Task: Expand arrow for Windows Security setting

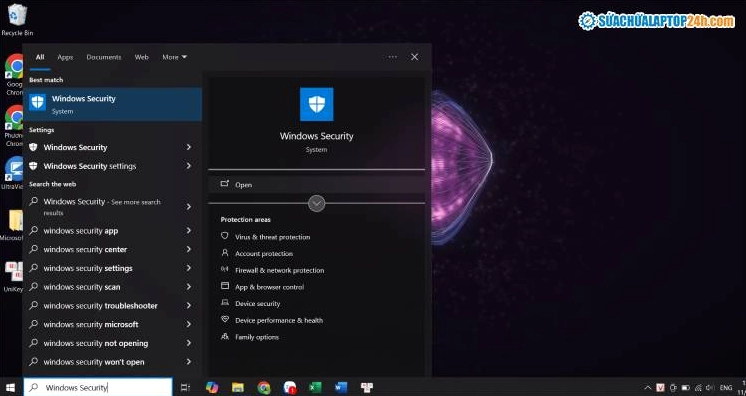Action: 189,148
